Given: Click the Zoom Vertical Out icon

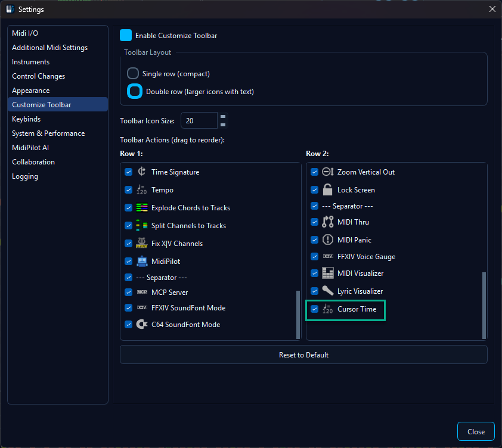Looking at the screenshot, I should coord(327,172).
